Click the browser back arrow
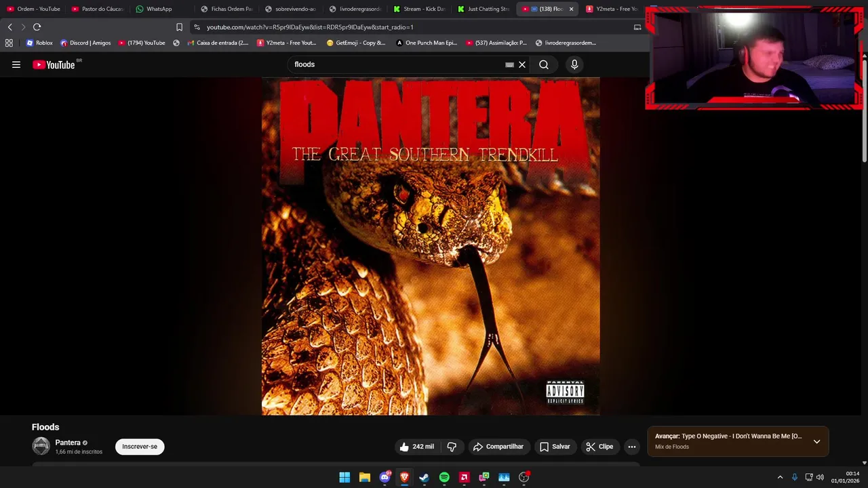868x488 pixels. pos(9,27)
